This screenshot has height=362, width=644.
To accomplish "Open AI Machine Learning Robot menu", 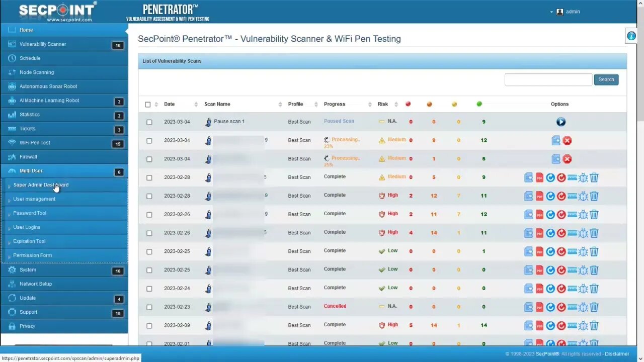I will click(x=64, y=101).
